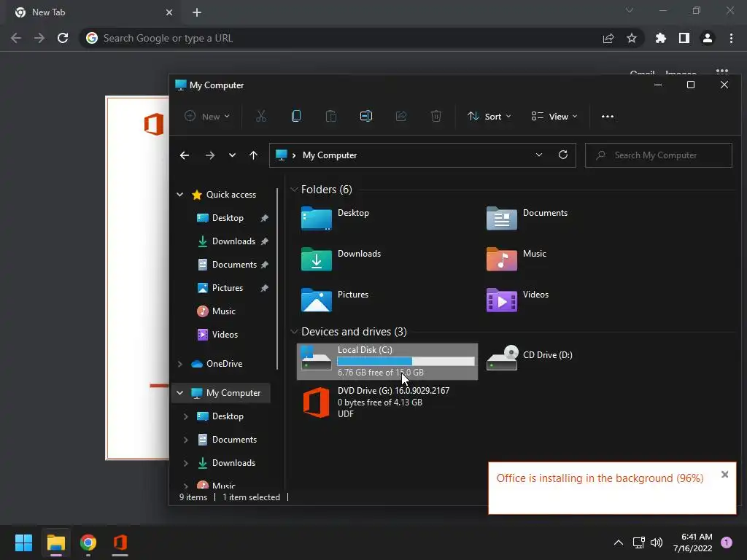Open Chrome extensions puzzle icon
This screenshot has height=560, width=747.
(x=660, y=38)
